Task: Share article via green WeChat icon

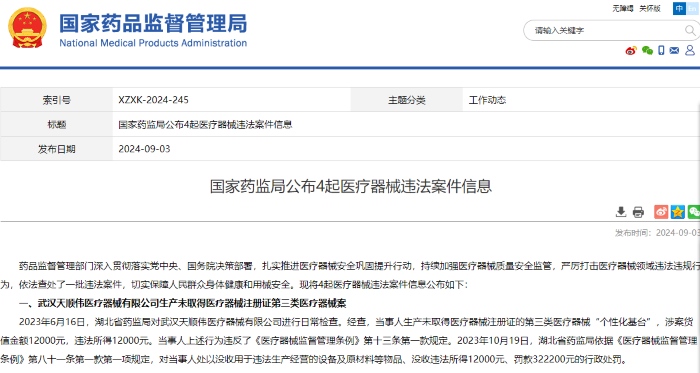Action: [x=694, y=211]
